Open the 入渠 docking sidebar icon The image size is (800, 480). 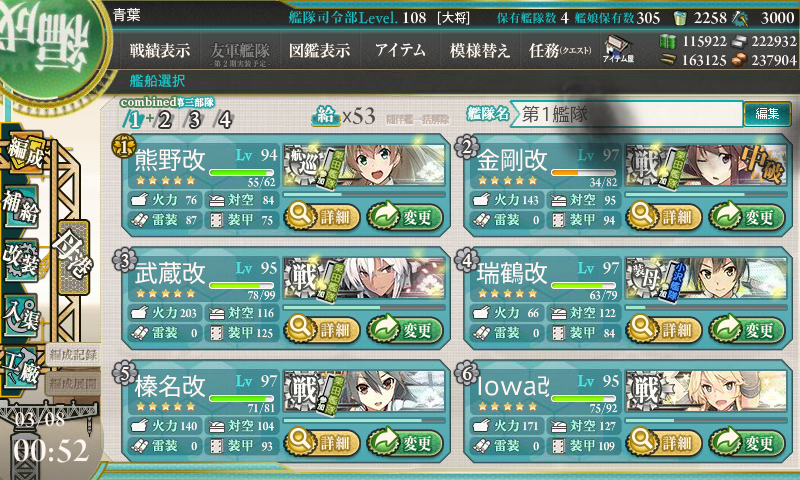tap(21, 314)
